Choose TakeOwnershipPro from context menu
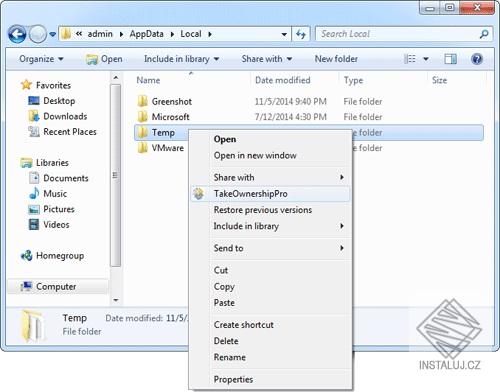Screen dimensions: 500x392 tap(271, 194)
